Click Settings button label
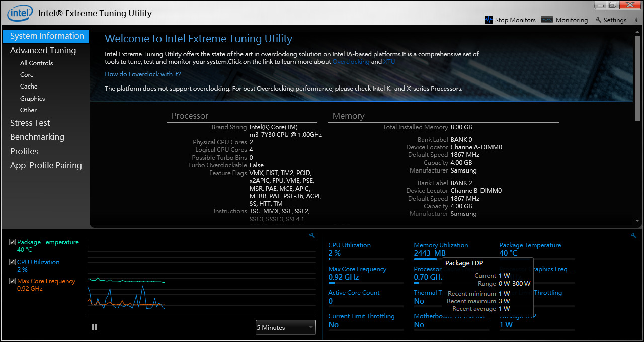644x342 pixels. coord(615,20)
